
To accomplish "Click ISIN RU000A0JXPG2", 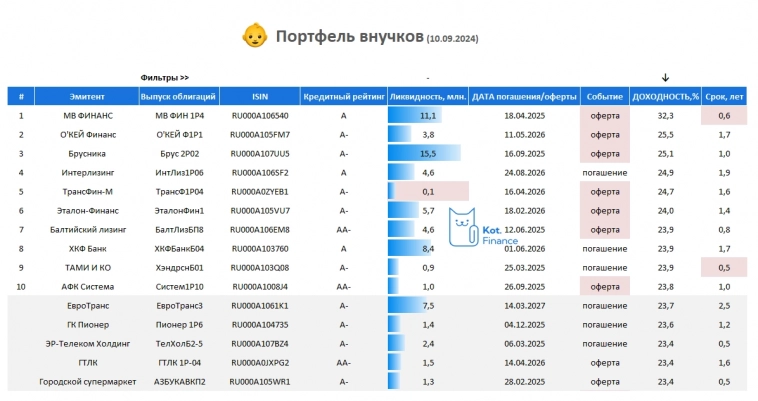I will (260, 363).
